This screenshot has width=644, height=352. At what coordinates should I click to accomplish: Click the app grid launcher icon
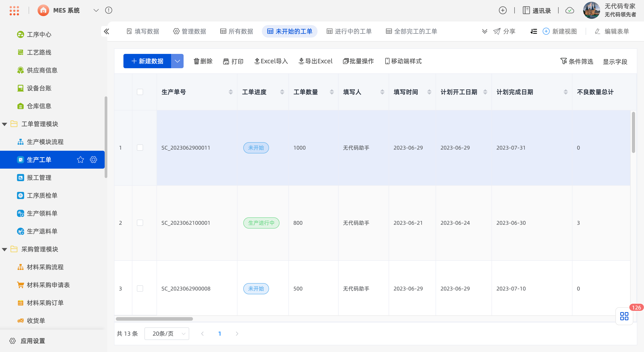[x=14, y=11]
